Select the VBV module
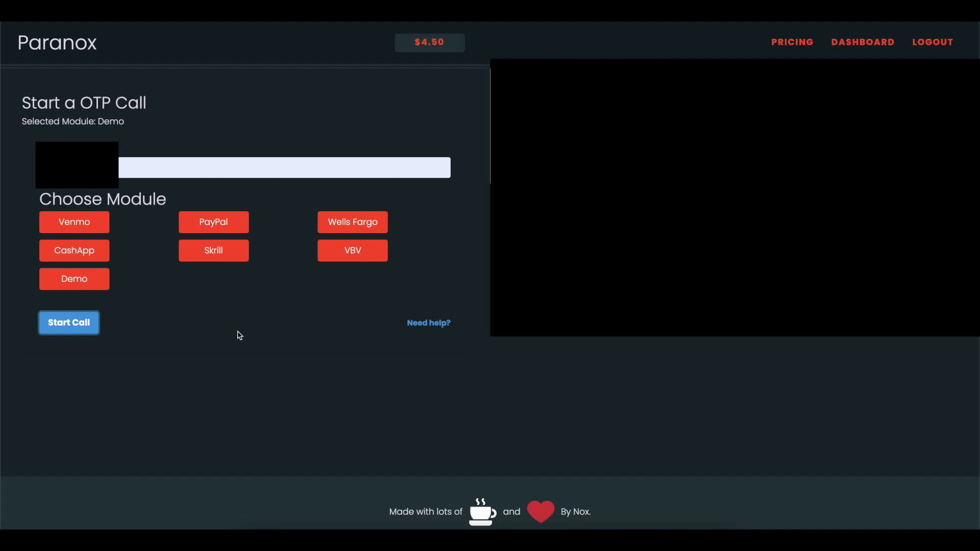980x551 pixels. (x=352, y=251)
